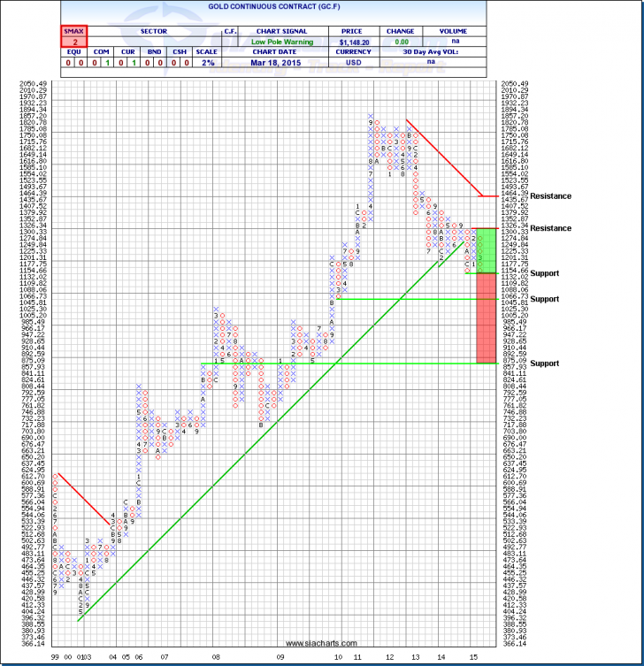Click the lowest Support label near 875.09
The image size is (644, 666).
(x=544, y=364)
